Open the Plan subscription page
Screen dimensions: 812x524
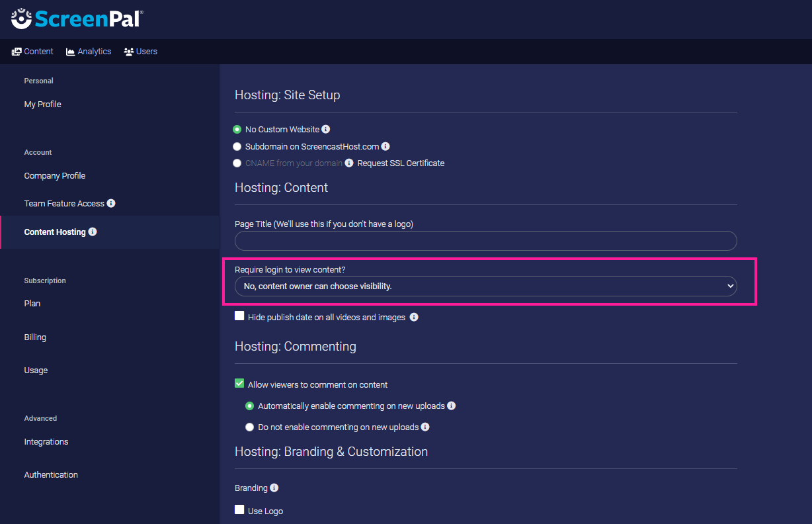coord(32,304)
